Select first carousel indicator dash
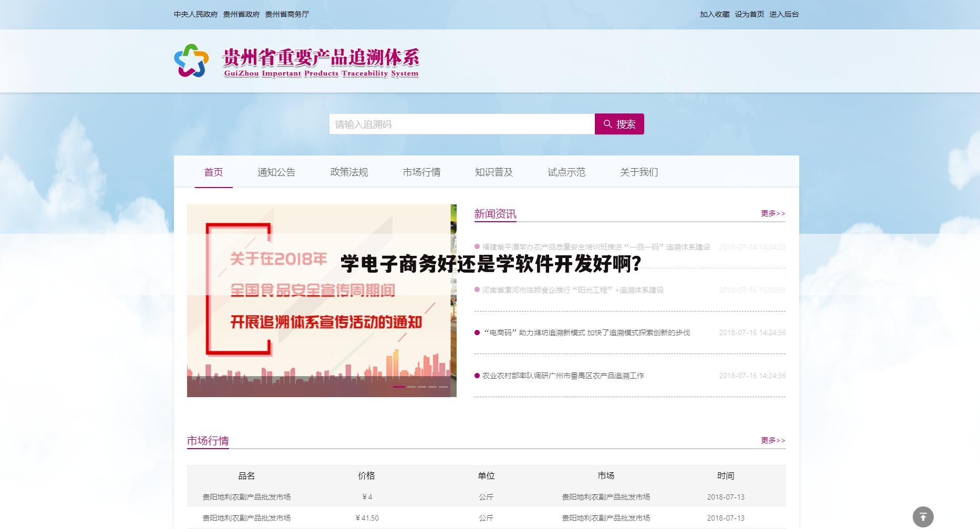The width and height of the screenshot is (980, 529). click(x=399, y=387)
